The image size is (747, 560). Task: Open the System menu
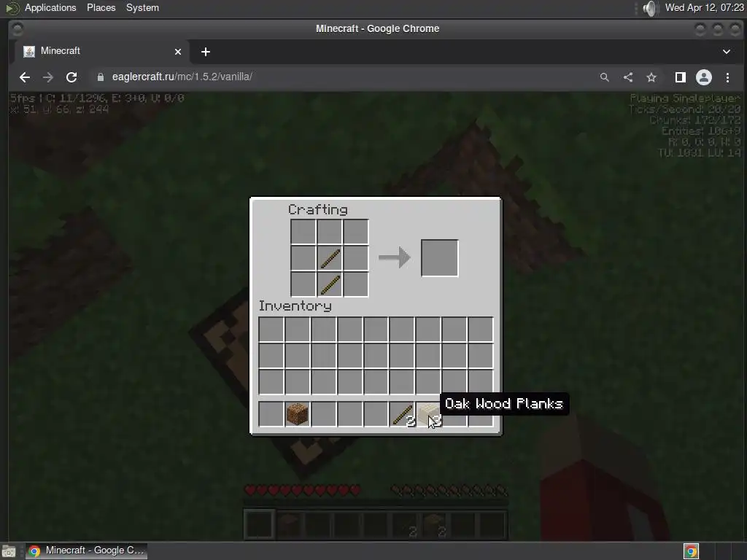[142, 7]
